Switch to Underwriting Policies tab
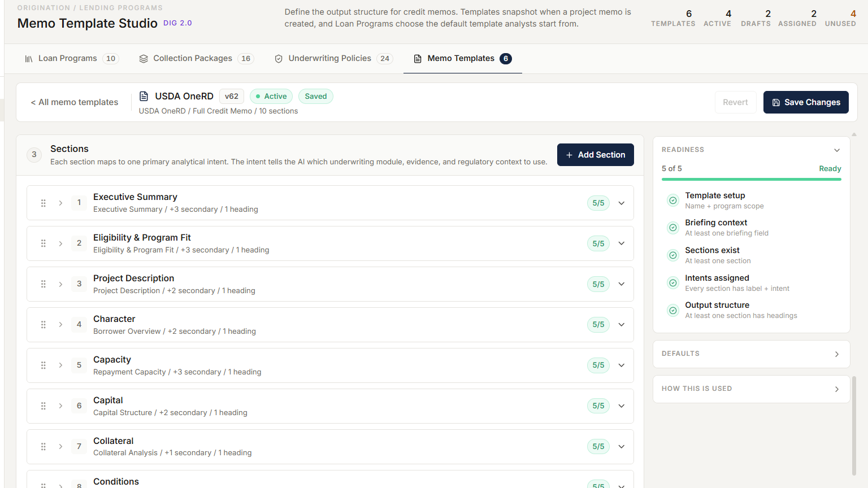This screenshot has height=488, width=868. [333, 58]
